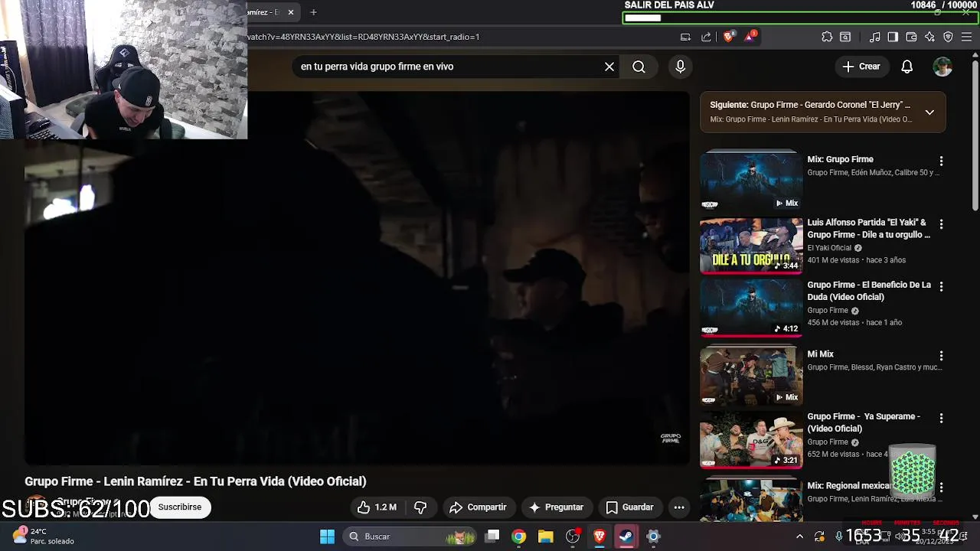
Task: Dislike the Grupo Firme video
Action: click(x=420, y=507)
